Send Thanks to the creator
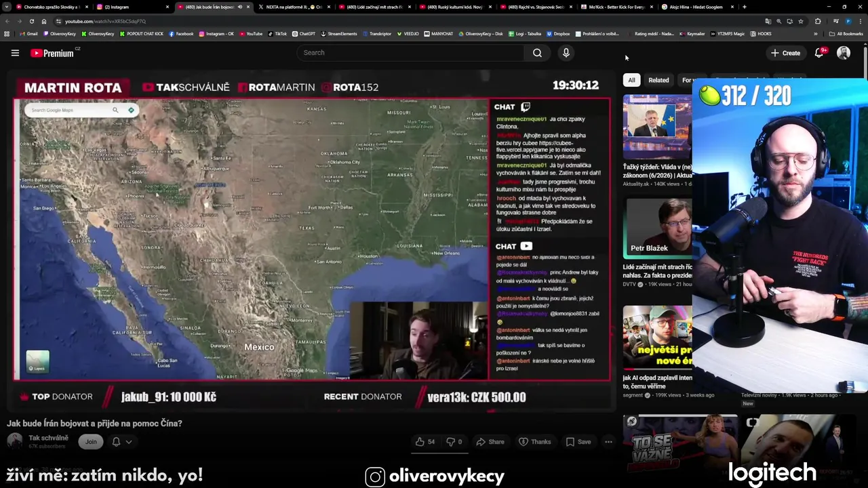The width and height of the screenshot is (868, 488). pyautogui.click(x=535, y=442)
